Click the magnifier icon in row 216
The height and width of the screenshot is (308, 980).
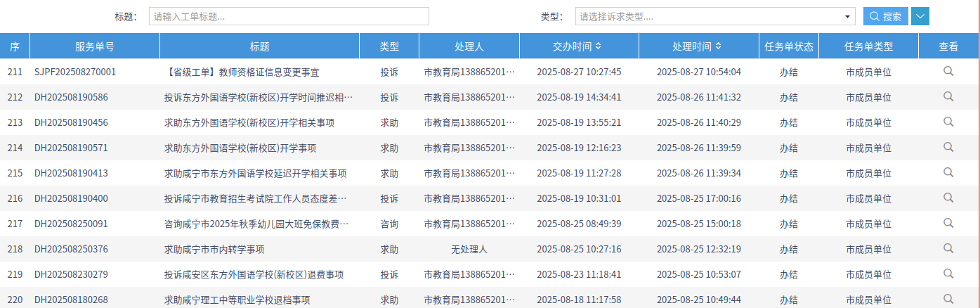tap(948, 198)
